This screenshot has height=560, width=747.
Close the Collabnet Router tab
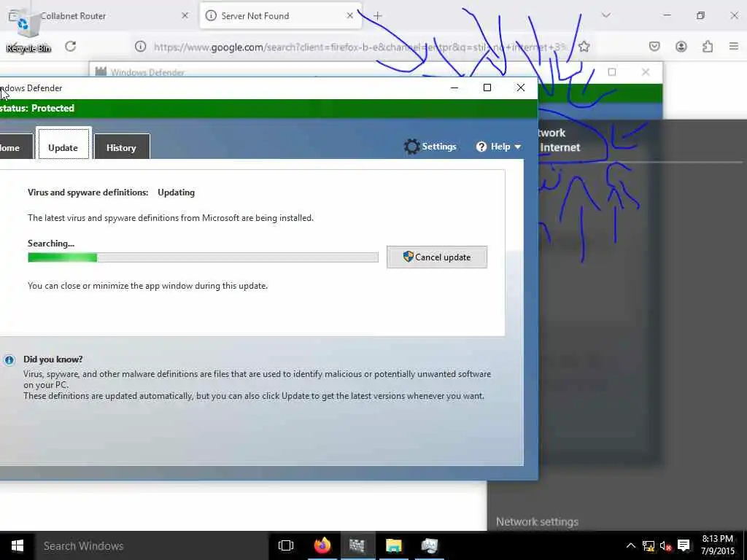click(x=185, y=16)
